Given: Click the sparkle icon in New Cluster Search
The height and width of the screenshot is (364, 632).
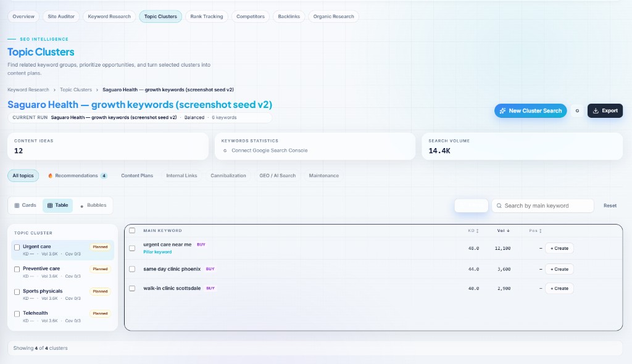Looking at the screenshot, I should (502, 111).
